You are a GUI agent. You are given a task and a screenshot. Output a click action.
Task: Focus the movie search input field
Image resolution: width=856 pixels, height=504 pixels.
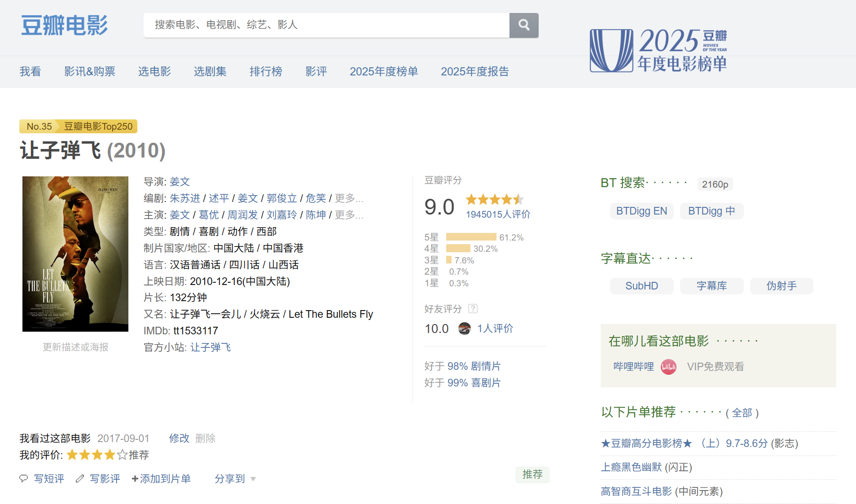click(x=327, y=25)
